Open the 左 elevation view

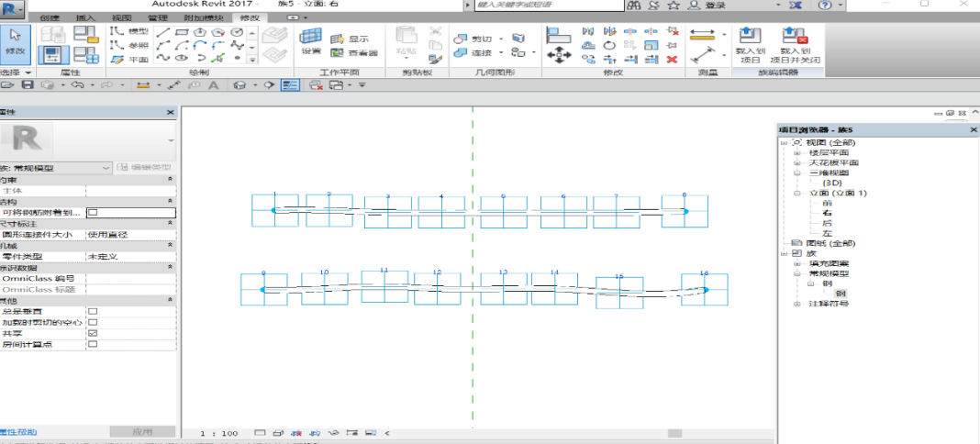828,233
